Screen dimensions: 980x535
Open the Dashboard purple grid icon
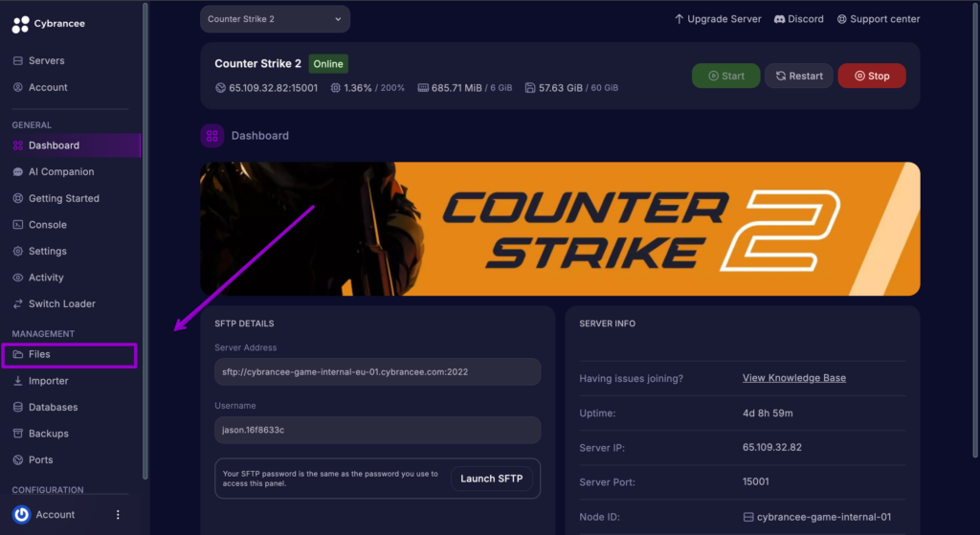pos(212,136)
